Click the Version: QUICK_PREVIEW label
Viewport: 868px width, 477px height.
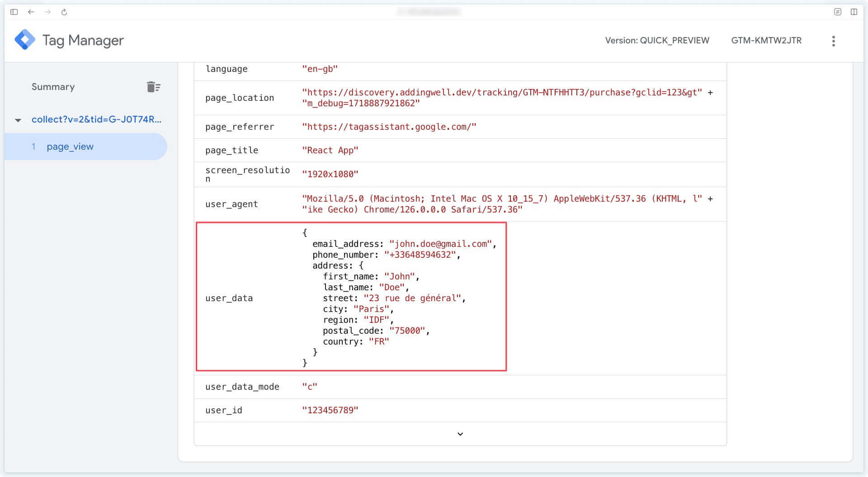pyautogui.click(x=657, y=40)
